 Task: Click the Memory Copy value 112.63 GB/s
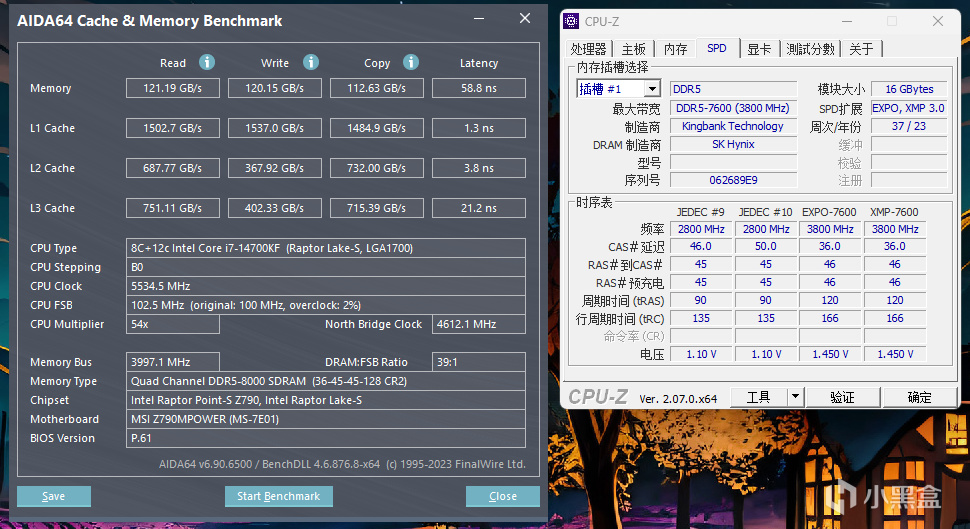pos(377,88)
